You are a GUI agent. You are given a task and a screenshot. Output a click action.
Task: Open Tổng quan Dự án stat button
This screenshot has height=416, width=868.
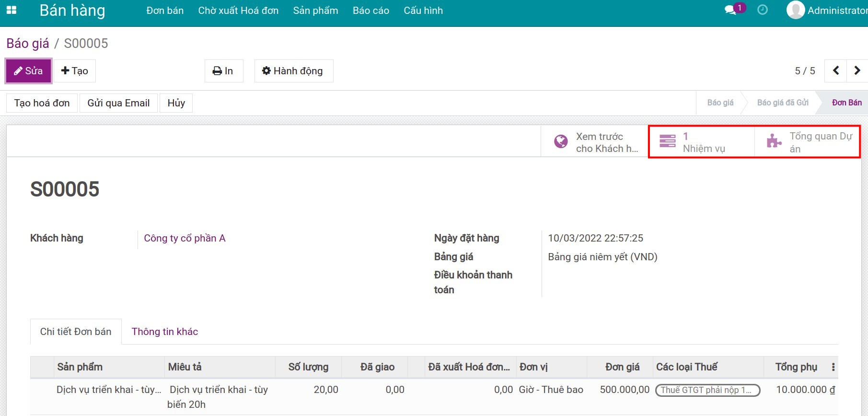point(808,142)
